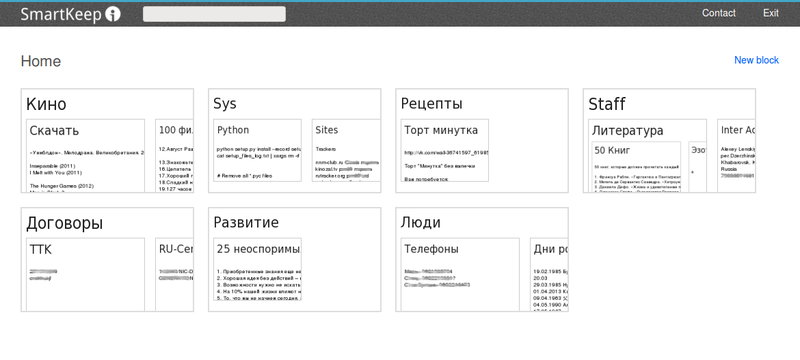Click '# Remove all *.pyc files' line

(x=244, y=175)
